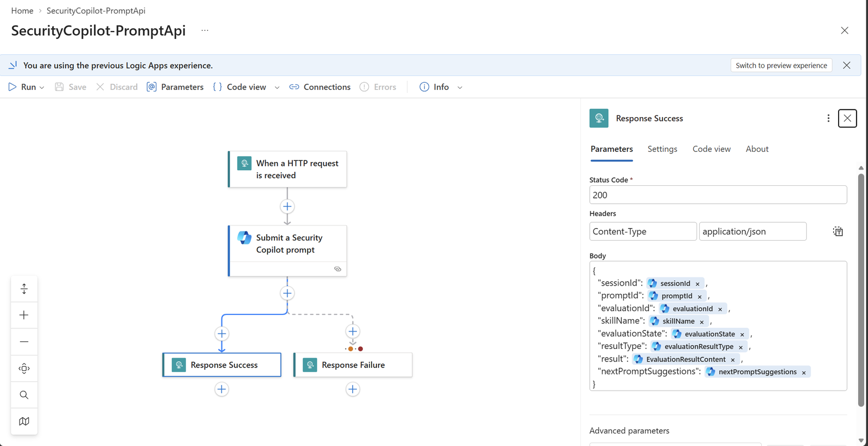Click the Run play icon
The width and height of the screenshot is (868, 446).
[x=12, y=87]
